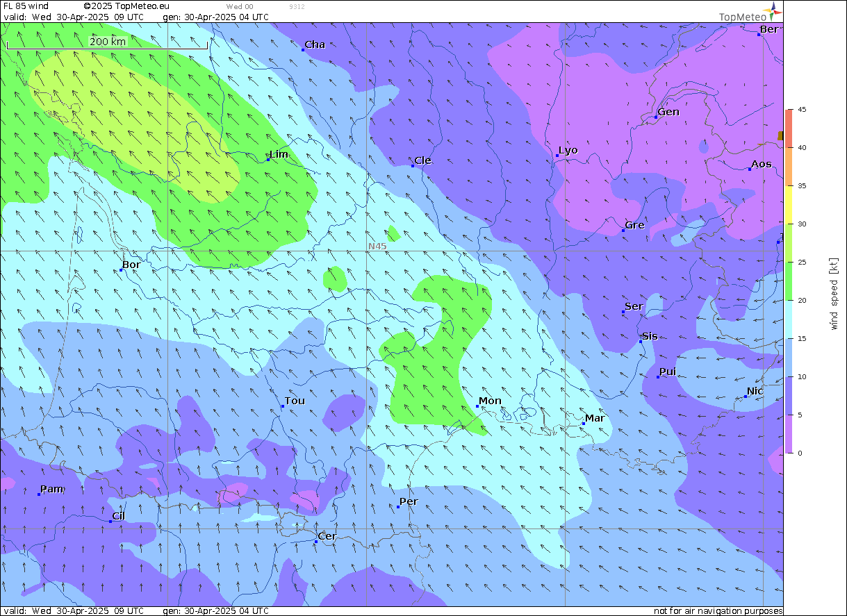The height and width of the screenshot is (616, 847).
Task: Click the 'FL 85 wind' chart title
Action: click(26, 6)
